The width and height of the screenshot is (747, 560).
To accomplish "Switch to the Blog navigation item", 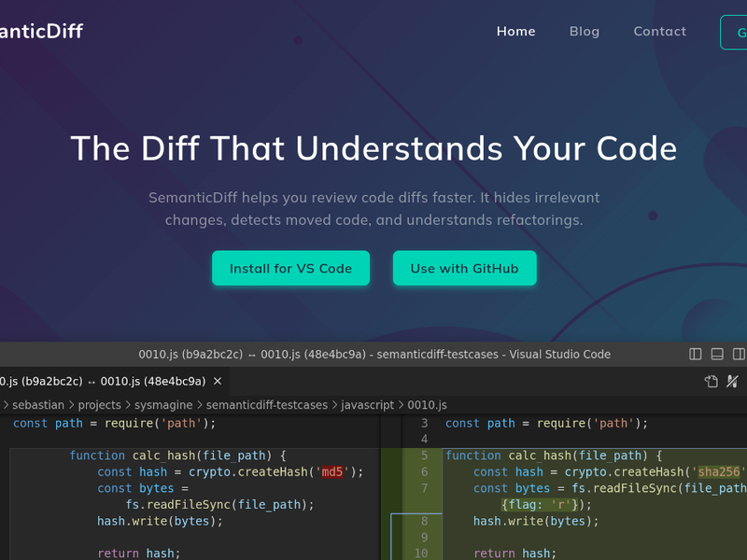I will 585,31.
